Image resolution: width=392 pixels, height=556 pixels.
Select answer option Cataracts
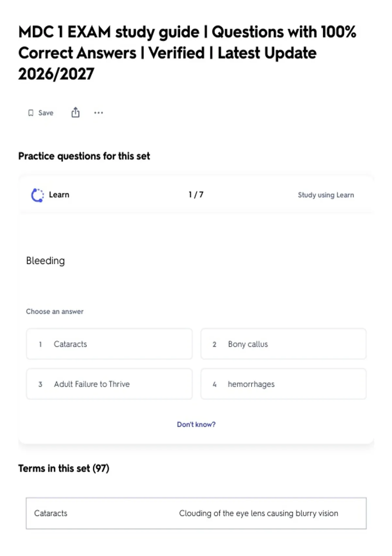(x=109, y=344)
